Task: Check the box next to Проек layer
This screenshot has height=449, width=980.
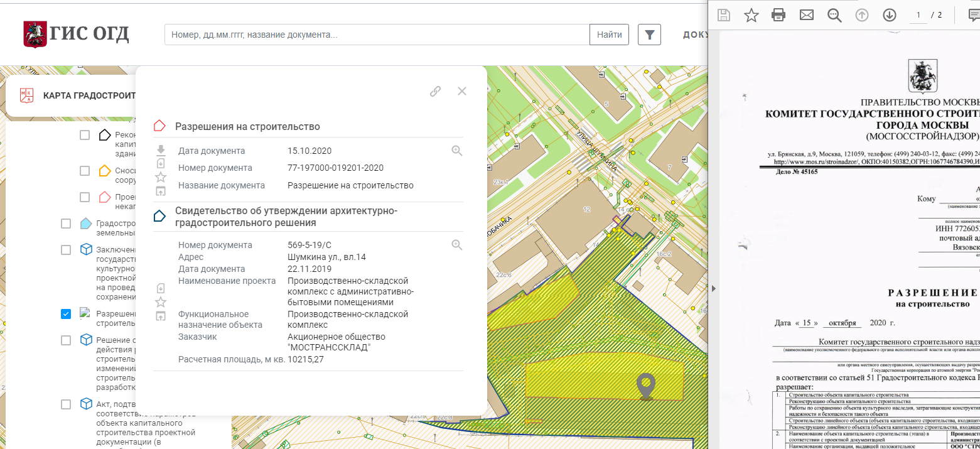Action: 85,197
